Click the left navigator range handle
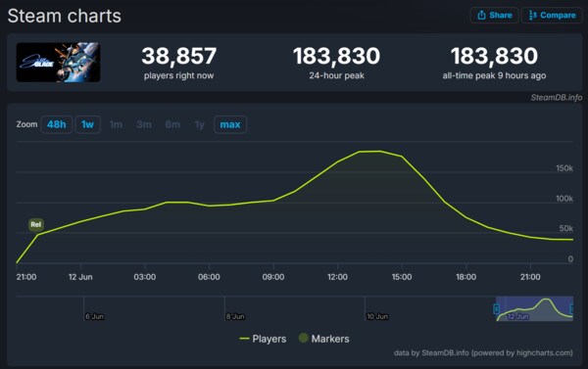This screenshot has width=588, height=369. pos(496,309)
